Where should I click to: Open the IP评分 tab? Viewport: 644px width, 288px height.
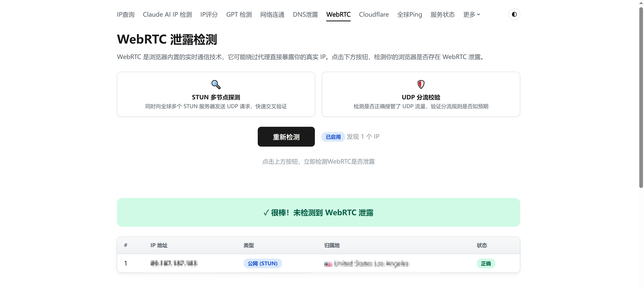click(x=209, y=14)
